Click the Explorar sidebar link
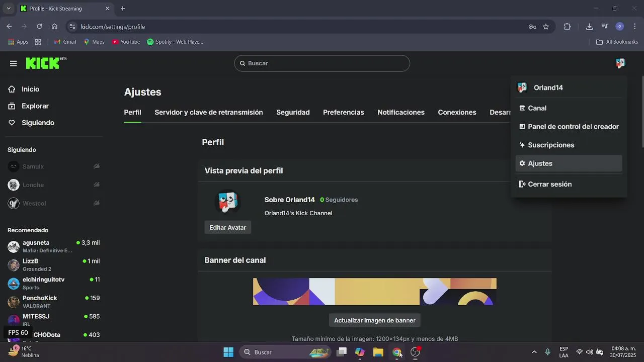 pyautogui.click(x=35, y=106)
